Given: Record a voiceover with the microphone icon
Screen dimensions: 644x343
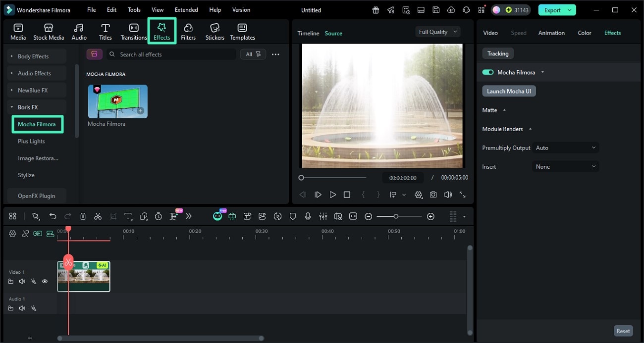Looking at the screenshot, I should pyautogui.click(x=308, y=216).
